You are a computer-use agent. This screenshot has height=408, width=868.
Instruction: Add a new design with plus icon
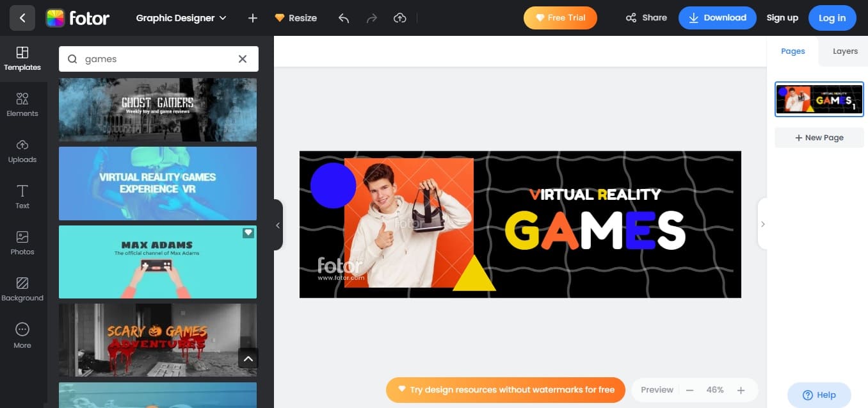tap(253, 18)
